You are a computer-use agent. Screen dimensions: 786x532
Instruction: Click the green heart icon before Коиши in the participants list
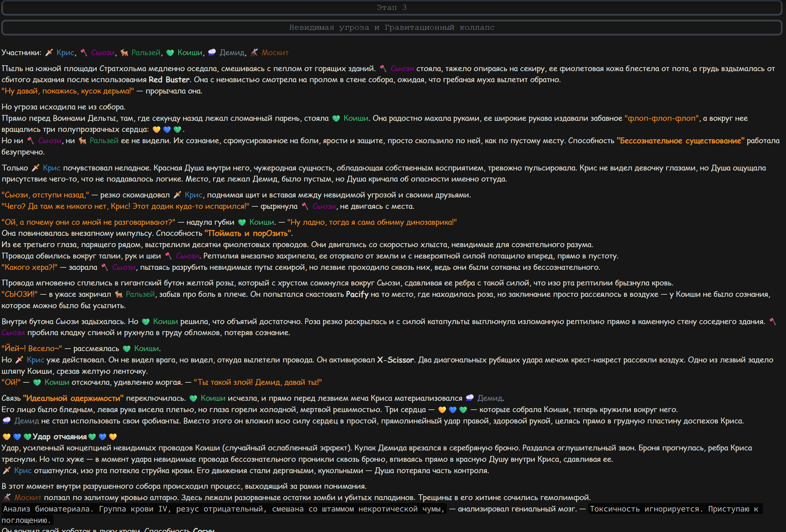tap(170, 52)
